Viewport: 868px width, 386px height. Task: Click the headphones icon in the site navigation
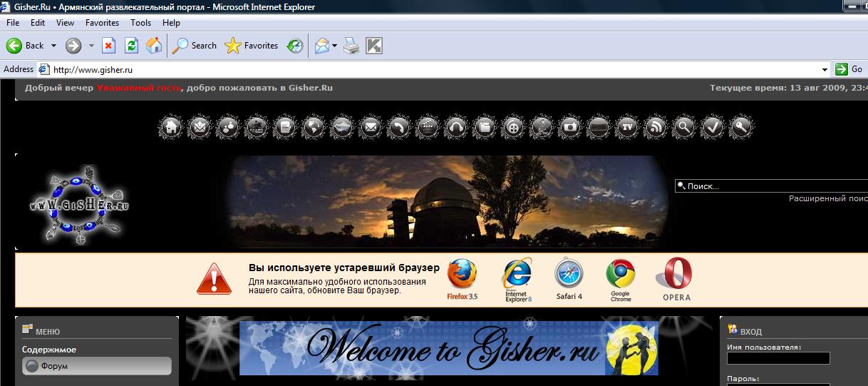point(456,128)
